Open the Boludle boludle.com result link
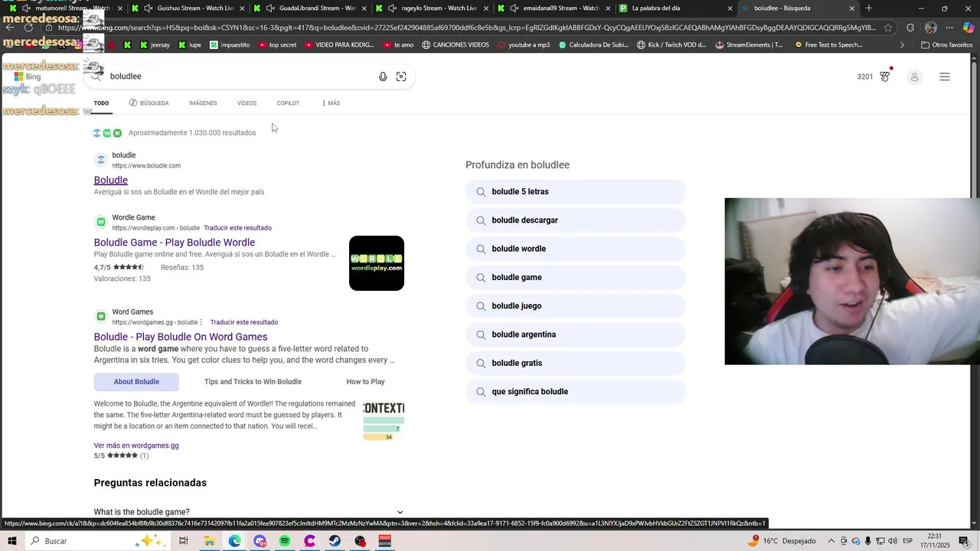 111,181
